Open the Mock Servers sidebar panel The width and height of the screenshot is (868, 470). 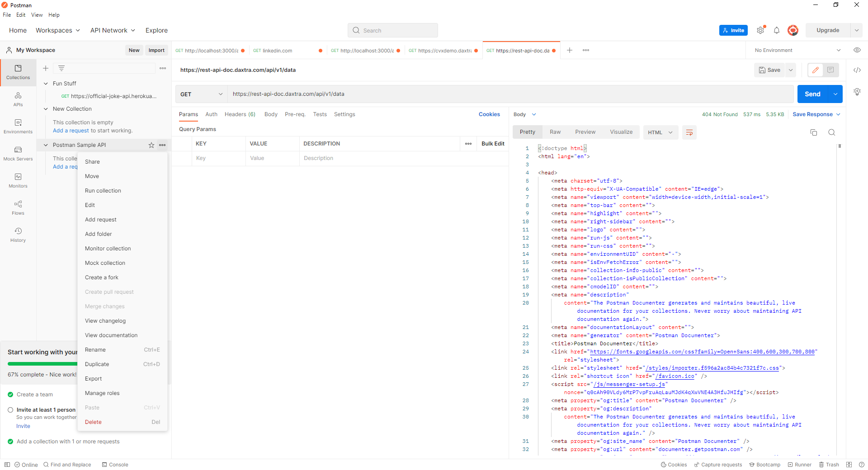point(18,154)
